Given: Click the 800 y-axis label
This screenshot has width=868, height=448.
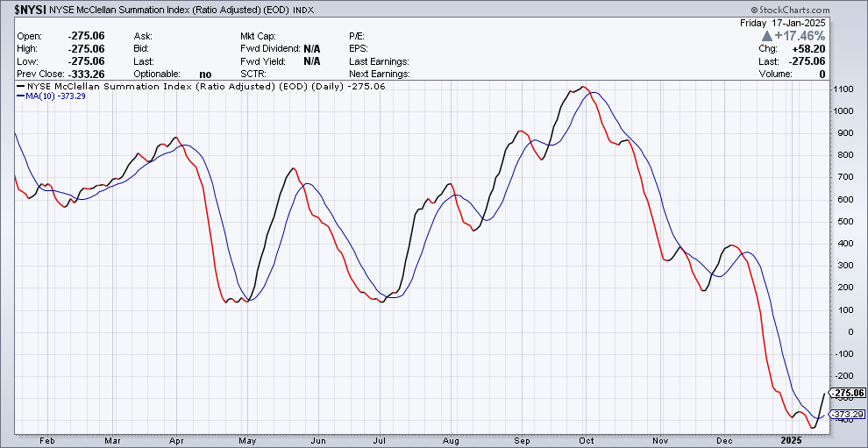Looking at the screenshot, I should [x=844, y=155].
